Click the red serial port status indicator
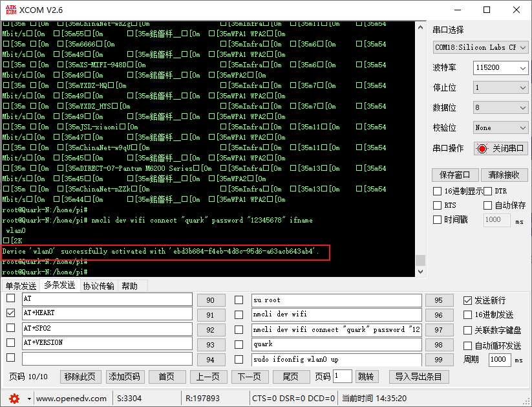Screen dimensions: 532x407 click(x=482, y=148)
